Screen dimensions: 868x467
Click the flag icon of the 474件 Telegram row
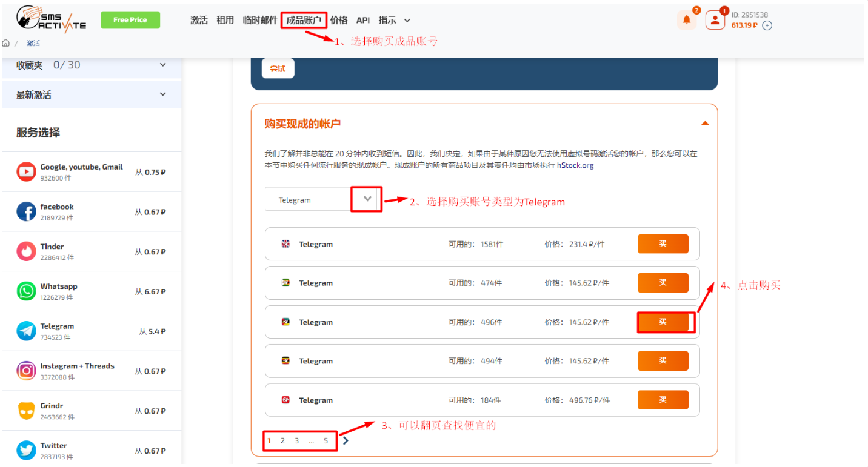[286, 283]
